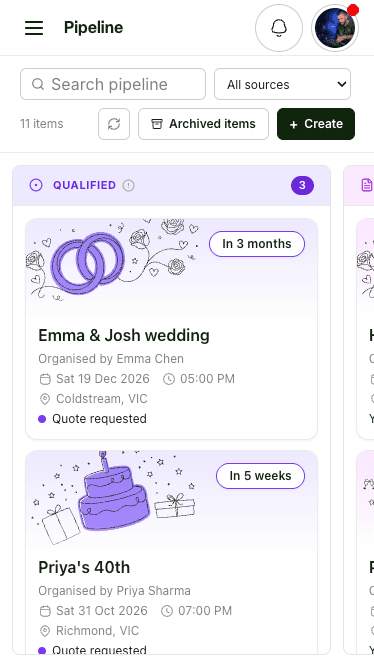Screen dimensions: 374x666
Task: Click the Qualified stage circle icon
Action: click(36, 186)
